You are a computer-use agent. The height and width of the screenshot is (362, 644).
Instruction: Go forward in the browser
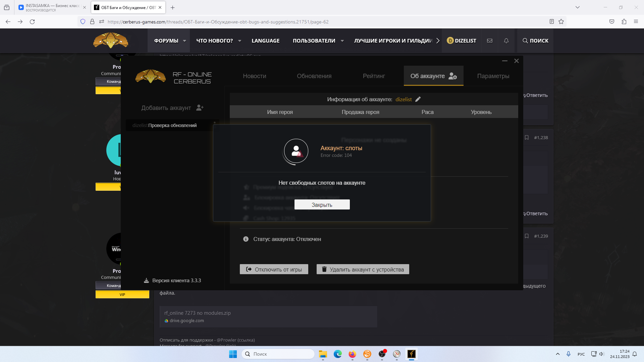coord(20,22)
